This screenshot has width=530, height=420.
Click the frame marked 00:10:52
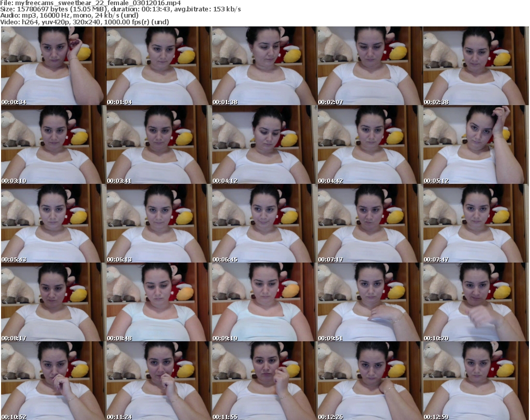tap(53, 381)
